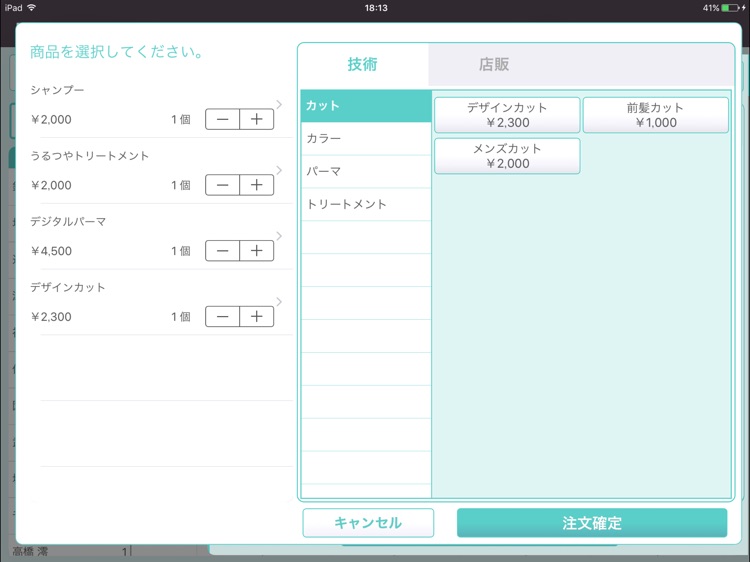Screen dimensions: 750x562
Task: Open デザインカット row details chevron
Action: click(x=279, y=302)
